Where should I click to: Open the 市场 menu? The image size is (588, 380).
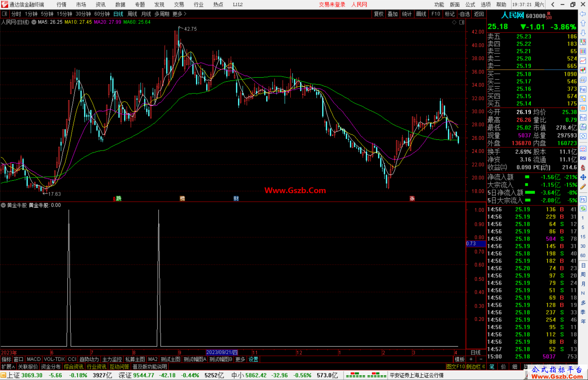point(81,5)
